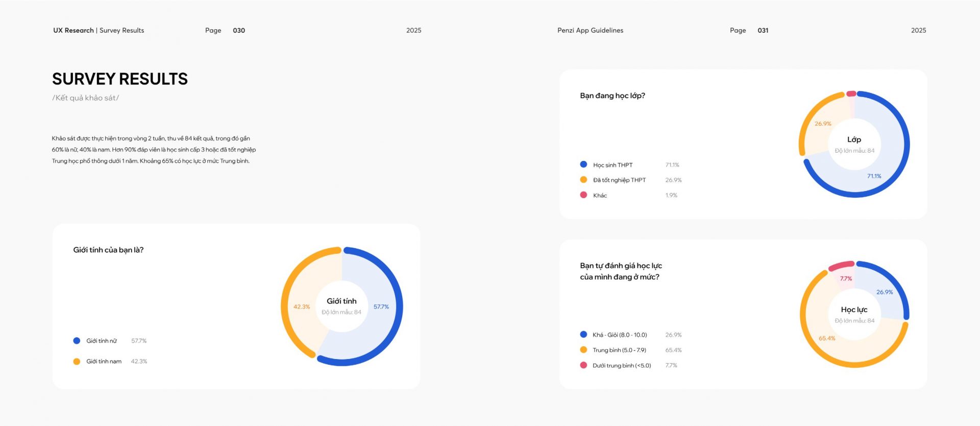Screen dimensions: 980x426
Task: Click the blue Giới tính nữ legend dot
Action: click(x=77, y=341)
